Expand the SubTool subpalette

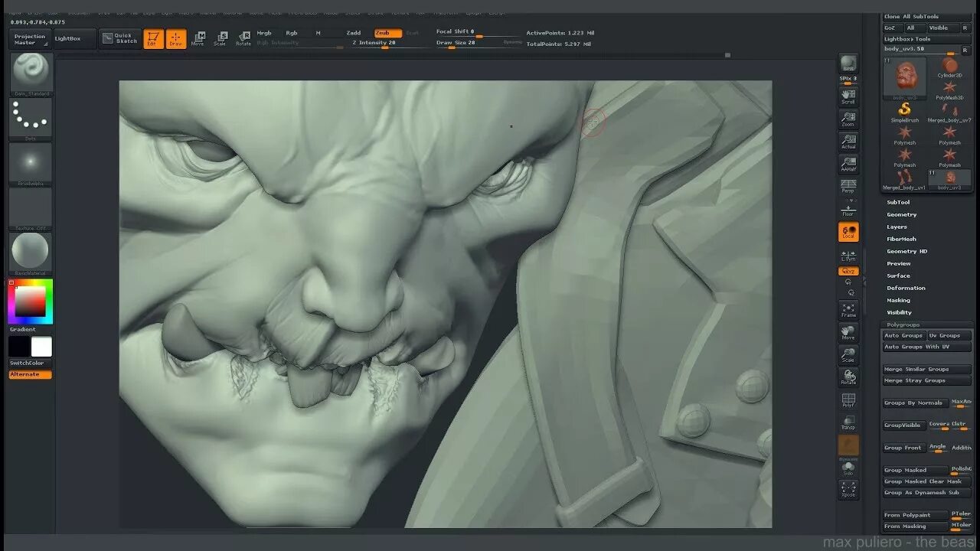pos(898,202)
